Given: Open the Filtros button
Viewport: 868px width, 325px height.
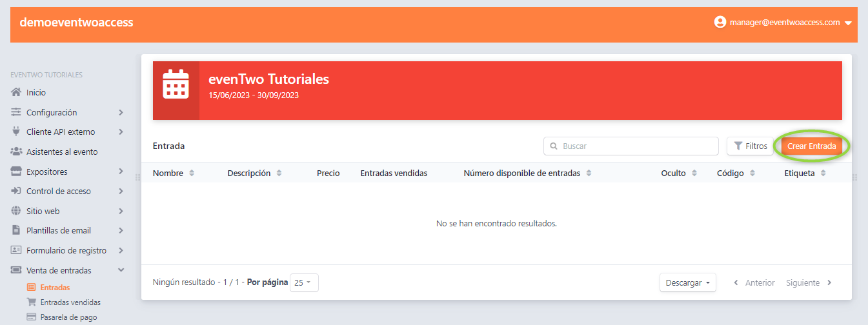Looking at the screenshot, I should pos(750,146).
